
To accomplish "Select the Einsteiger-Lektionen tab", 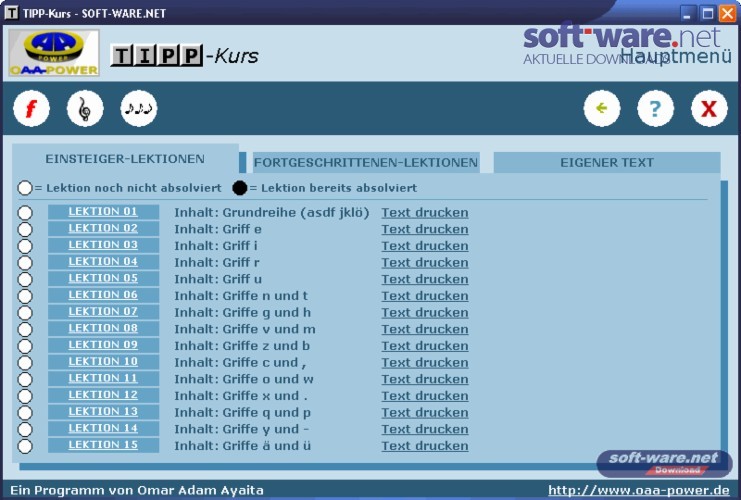I will coord(125,159).
